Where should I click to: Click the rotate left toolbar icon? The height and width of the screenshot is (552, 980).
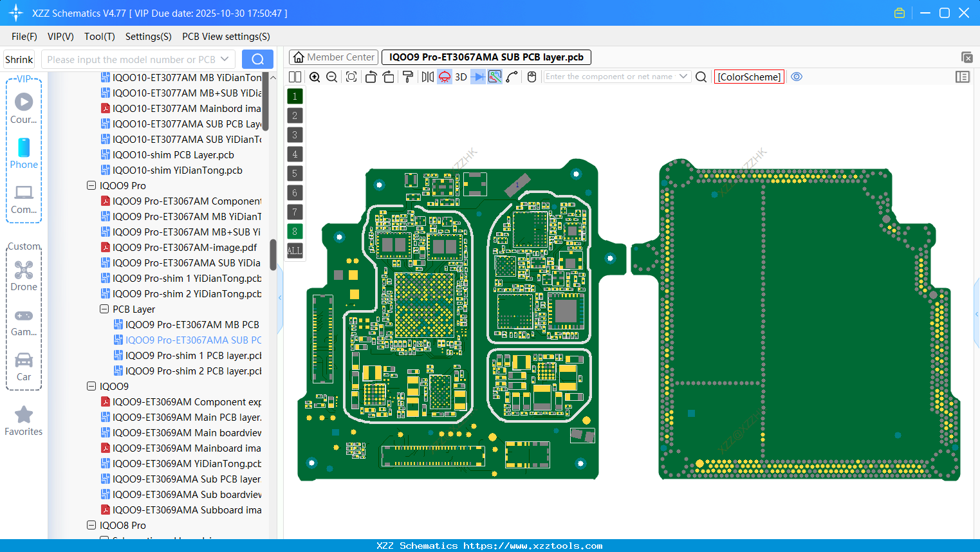coord(371,77)
